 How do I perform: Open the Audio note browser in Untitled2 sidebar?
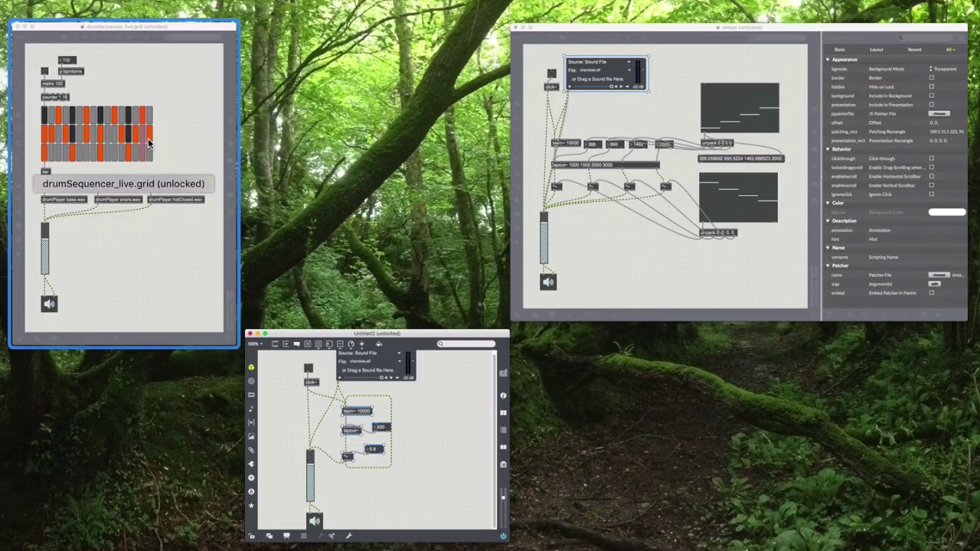(251, 409)
